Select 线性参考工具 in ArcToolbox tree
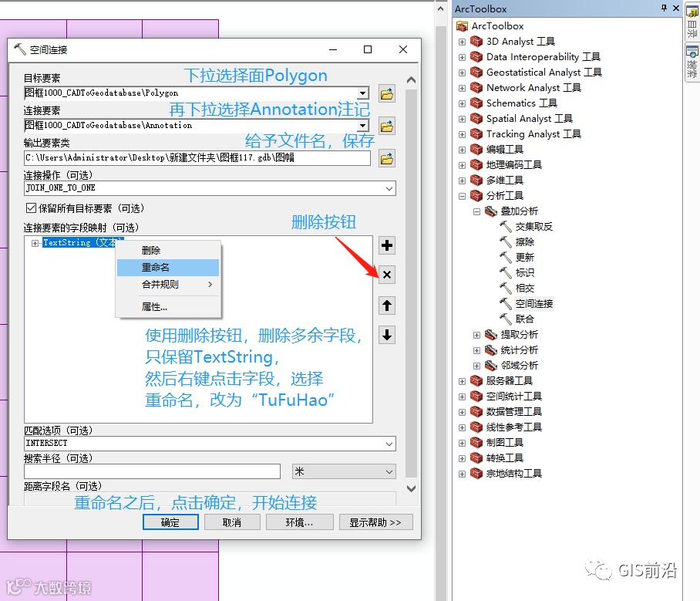Viewport: 700px width, 601px height. (513, 427)
